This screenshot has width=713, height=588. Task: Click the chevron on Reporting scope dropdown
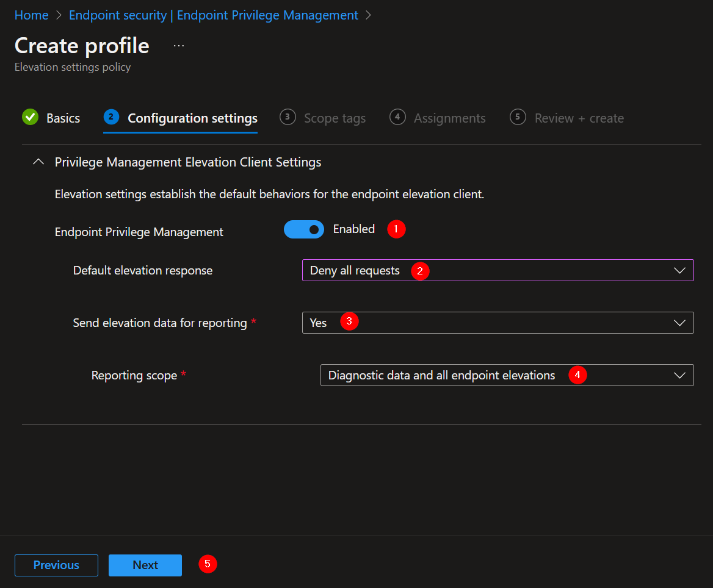point(679,375)
